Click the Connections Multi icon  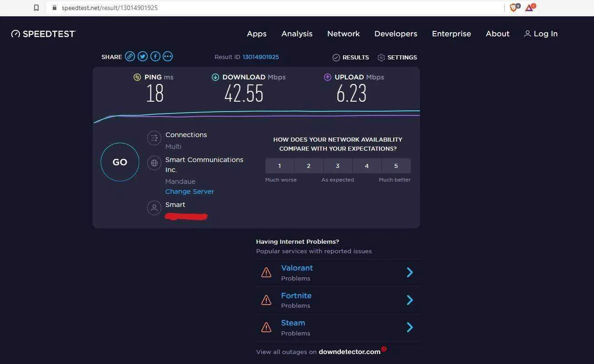[x=155, y=138]
